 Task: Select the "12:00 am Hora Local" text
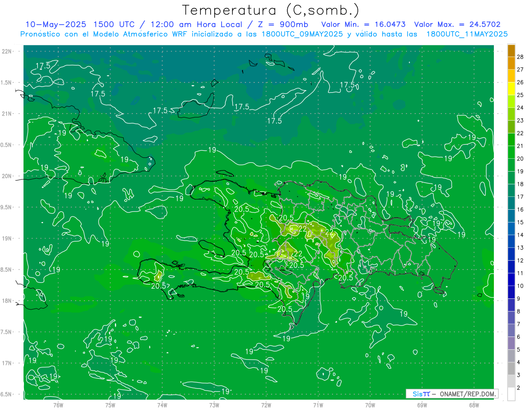coord(197,24)
